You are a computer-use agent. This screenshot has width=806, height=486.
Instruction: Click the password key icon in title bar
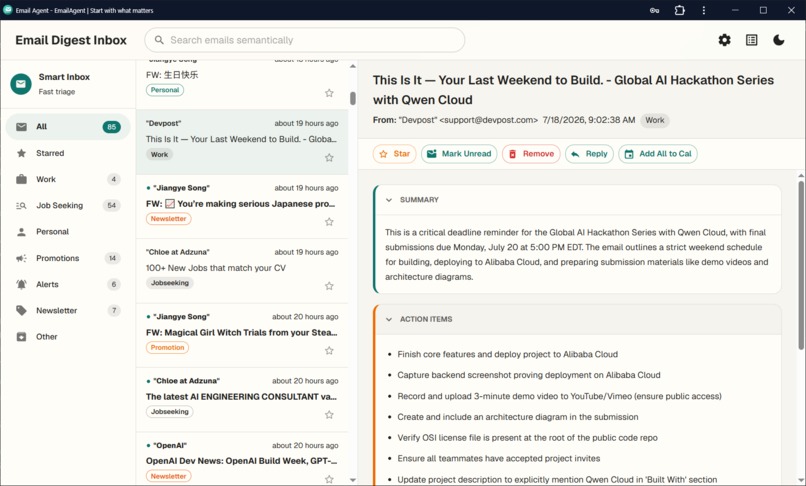click(654, 10)
